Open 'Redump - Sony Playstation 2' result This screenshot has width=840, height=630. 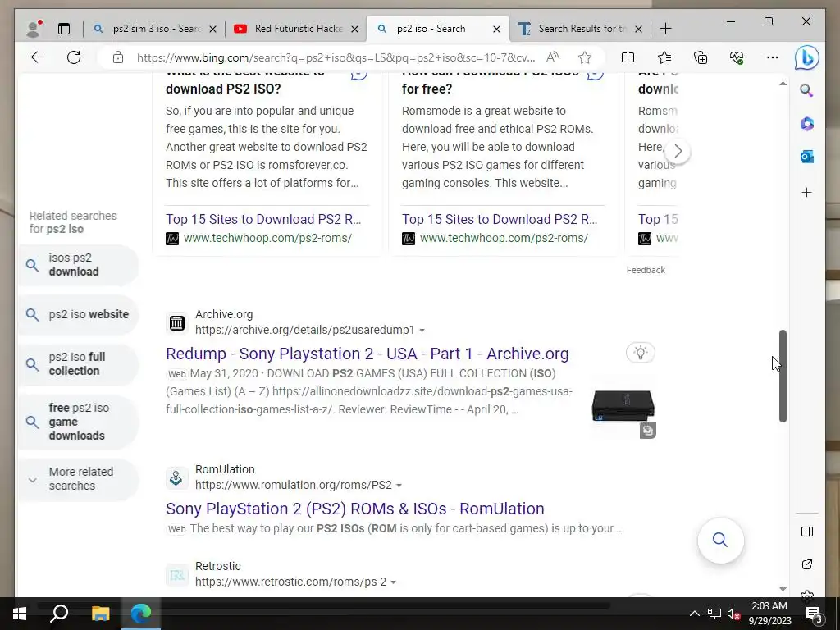367,354
